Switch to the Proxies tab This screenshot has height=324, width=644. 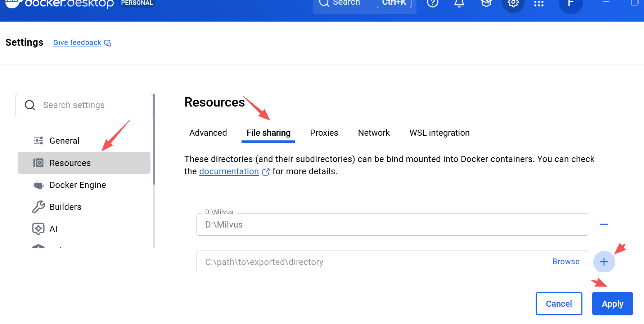(x=324, y=133)
